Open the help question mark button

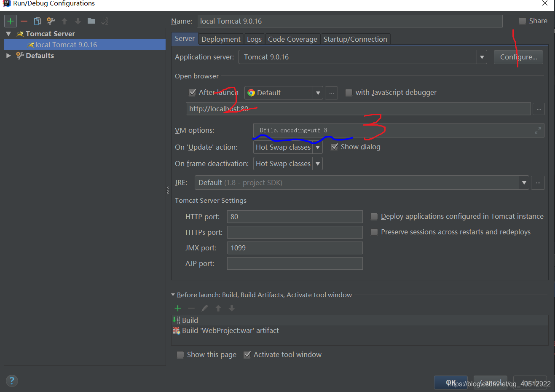point(12,381)
